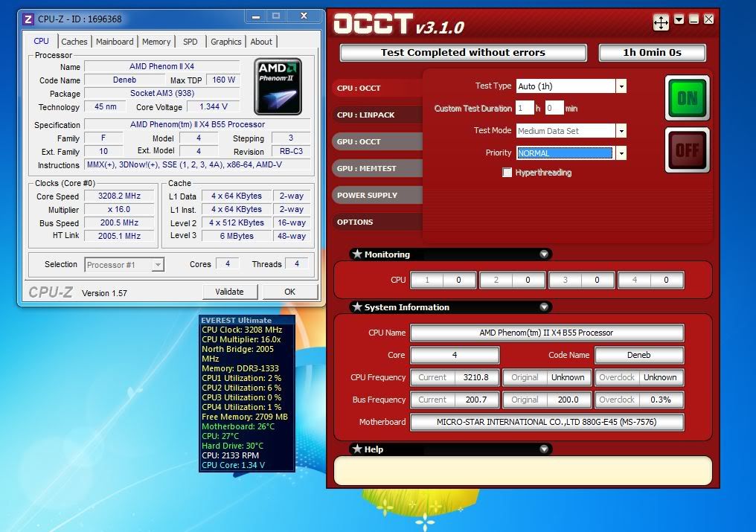Open the OPTIONS tab in OCCT

(x=377, y=222)
